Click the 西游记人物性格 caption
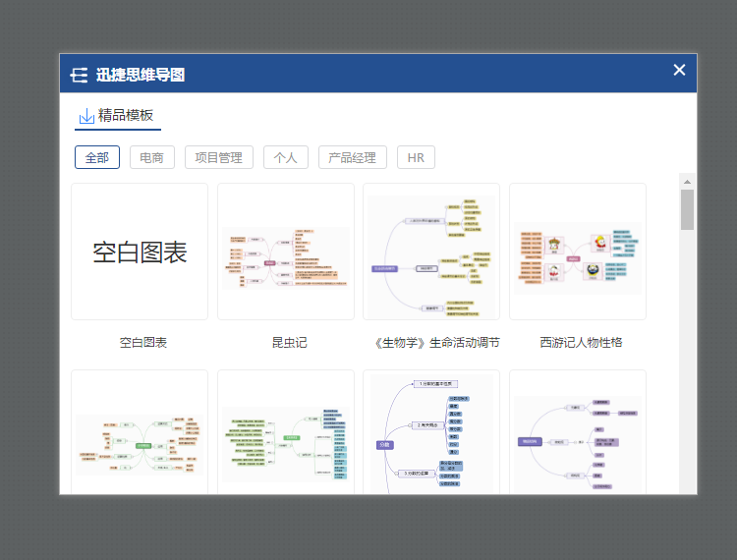 (x=581, y=343)
